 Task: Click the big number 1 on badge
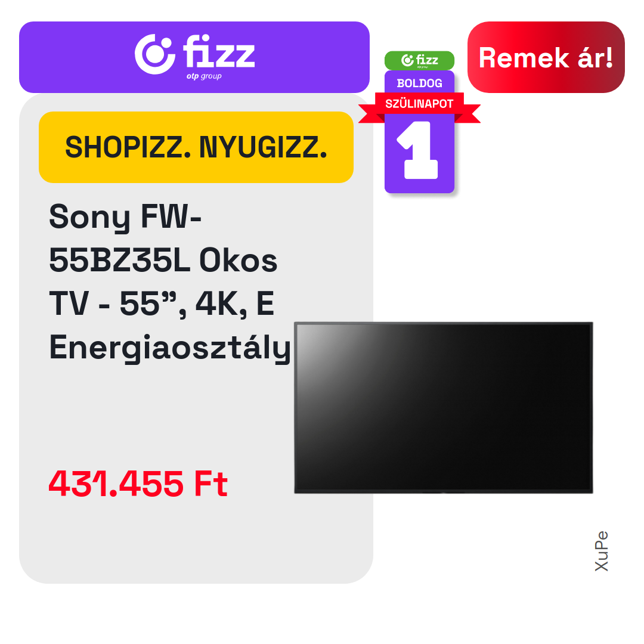point(418,150)
